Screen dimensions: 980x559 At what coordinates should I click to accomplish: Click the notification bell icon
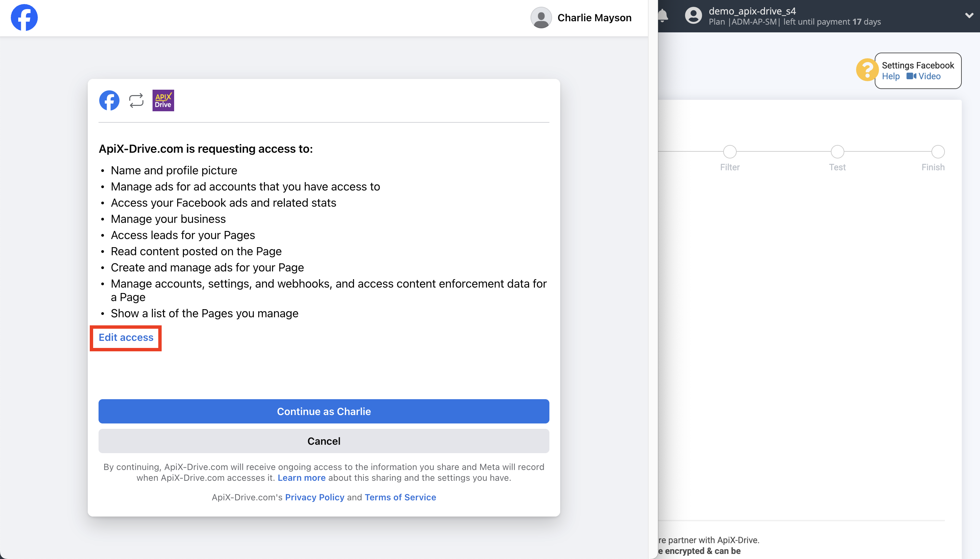click(662, 16)
